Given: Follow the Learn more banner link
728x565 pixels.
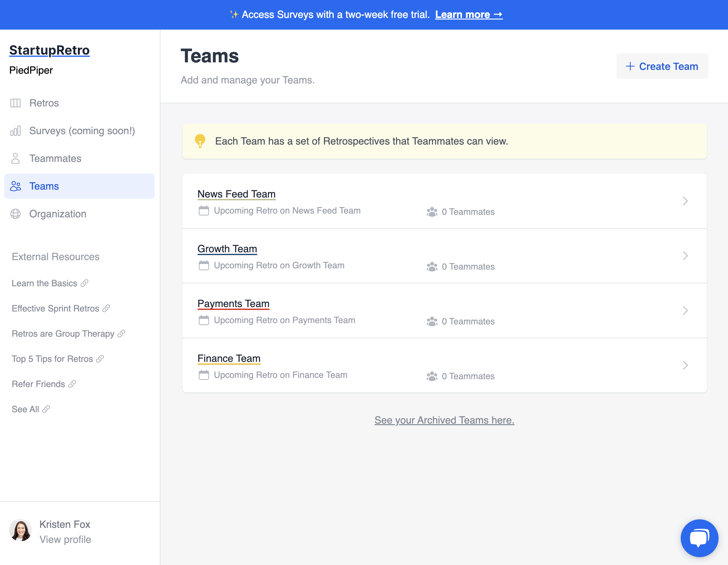Looking at the screenshot, I should tap(468, 15).
